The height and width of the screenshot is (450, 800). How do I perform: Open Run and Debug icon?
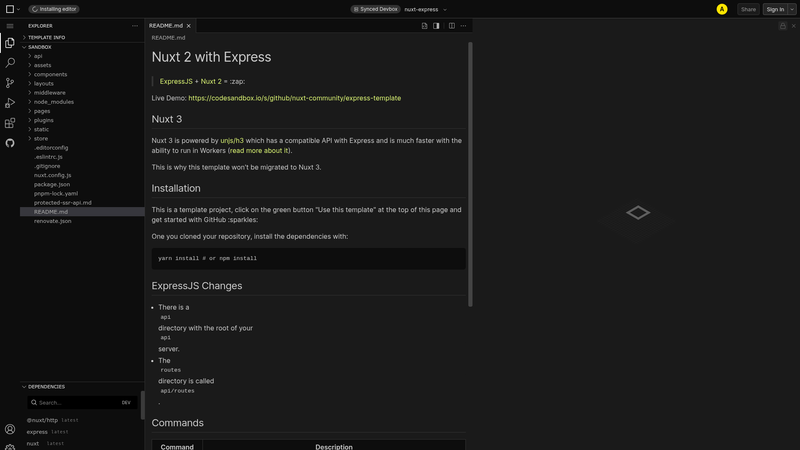coord(10,103)
